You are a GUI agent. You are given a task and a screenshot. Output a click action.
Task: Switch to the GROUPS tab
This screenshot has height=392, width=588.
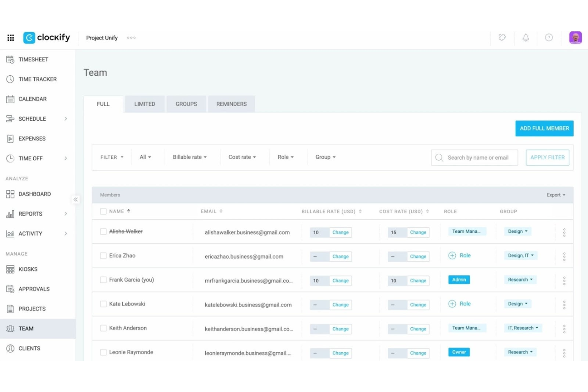(x=186, y=104)
